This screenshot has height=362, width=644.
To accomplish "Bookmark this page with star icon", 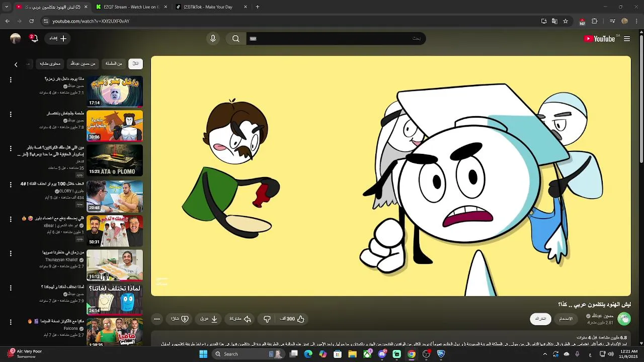I will tap(566, 21).
